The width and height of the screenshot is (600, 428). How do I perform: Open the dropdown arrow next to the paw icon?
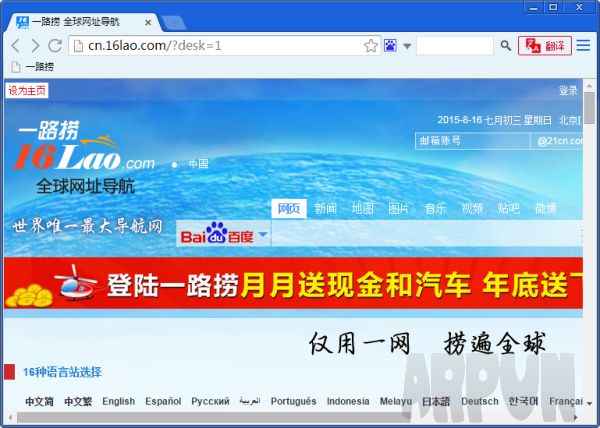click(407, 46)
